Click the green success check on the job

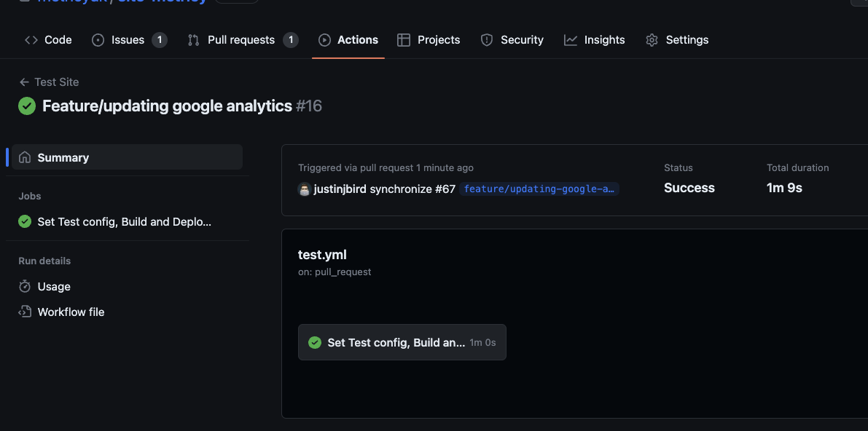point(23,221)
